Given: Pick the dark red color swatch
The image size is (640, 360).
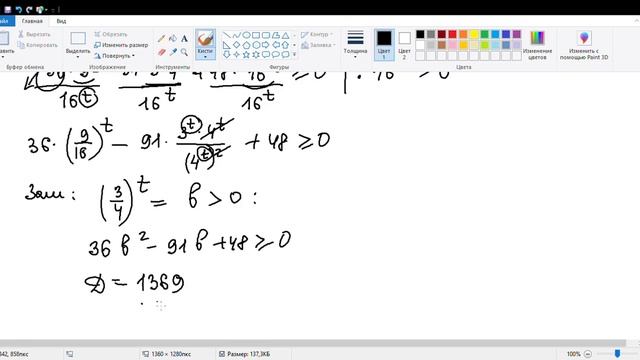Looking at the screenshot, I should (x=442, y=34).
